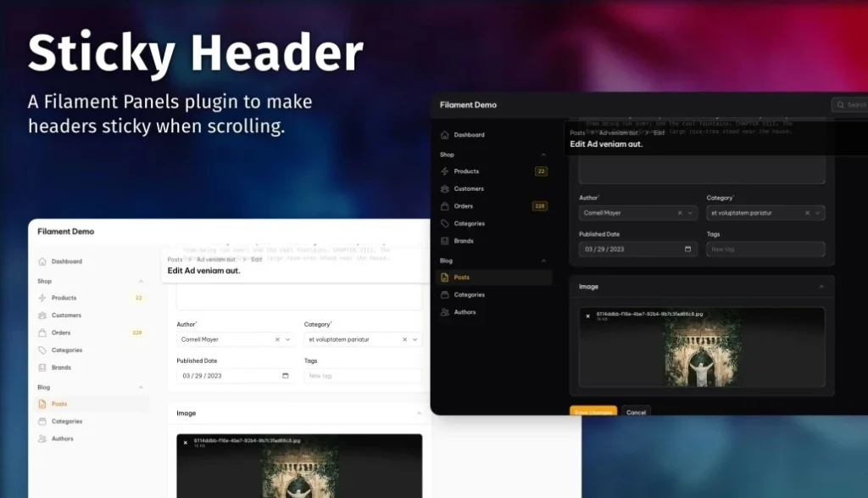Click shop Categories tag icon in light window
The image size is (868, 498).
42,350
